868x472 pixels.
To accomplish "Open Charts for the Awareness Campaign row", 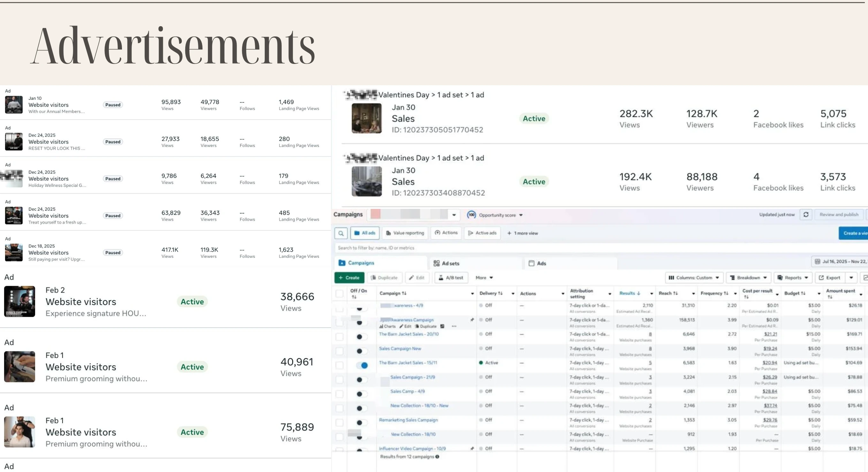I will coord(387,326).
